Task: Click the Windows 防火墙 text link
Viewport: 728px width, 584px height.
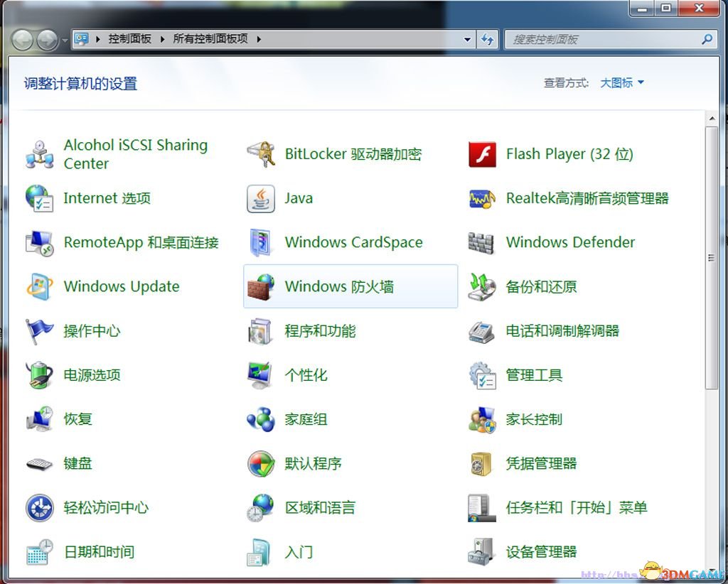Action: [339, 286]
